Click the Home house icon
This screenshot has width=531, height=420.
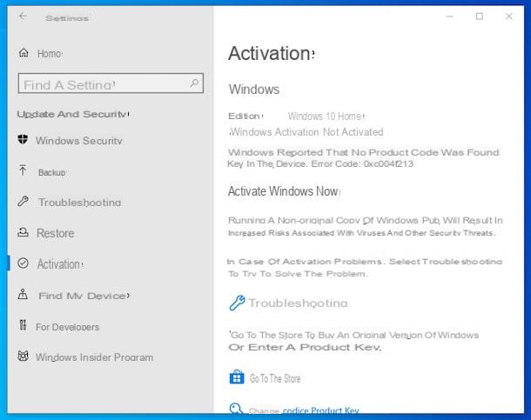(24, 53)
